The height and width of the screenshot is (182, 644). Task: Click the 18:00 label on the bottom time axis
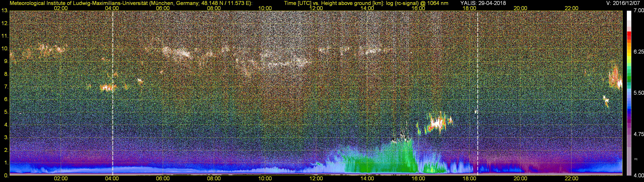469,179
